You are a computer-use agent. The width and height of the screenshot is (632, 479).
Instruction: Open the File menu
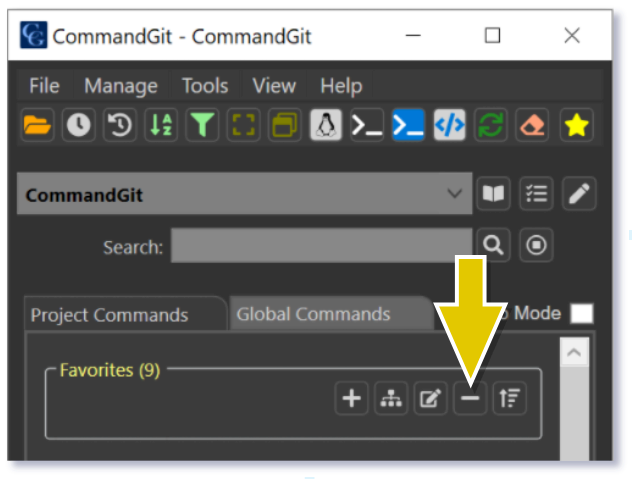pyautogui.click(x=44, y=86)
